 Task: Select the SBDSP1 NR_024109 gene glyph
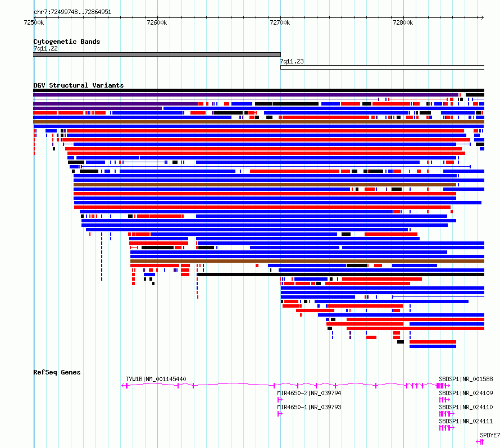tap(444, 400)
